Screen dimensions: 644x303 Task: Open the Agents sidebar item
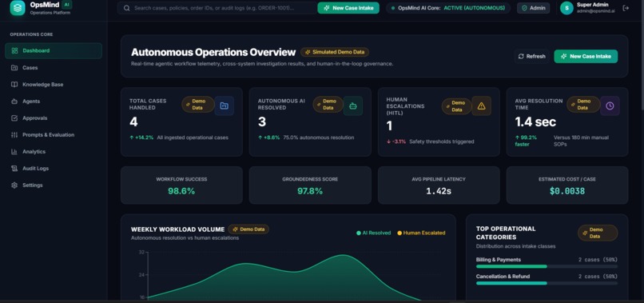(54, 102)
